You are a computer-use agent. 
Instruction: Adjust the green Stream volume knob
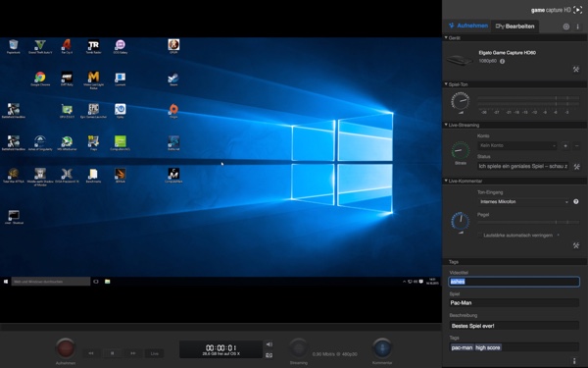click(461, 151)
